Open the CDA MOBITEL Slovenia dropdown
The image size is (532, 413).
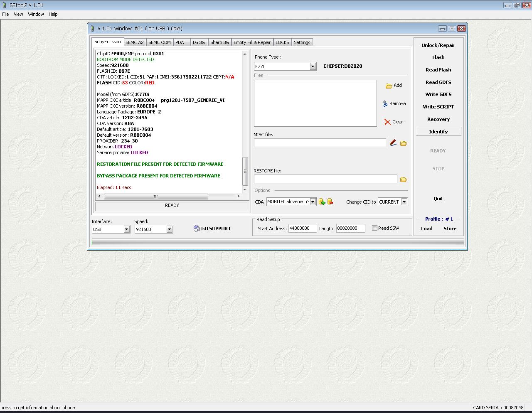[x=313, y=202]
